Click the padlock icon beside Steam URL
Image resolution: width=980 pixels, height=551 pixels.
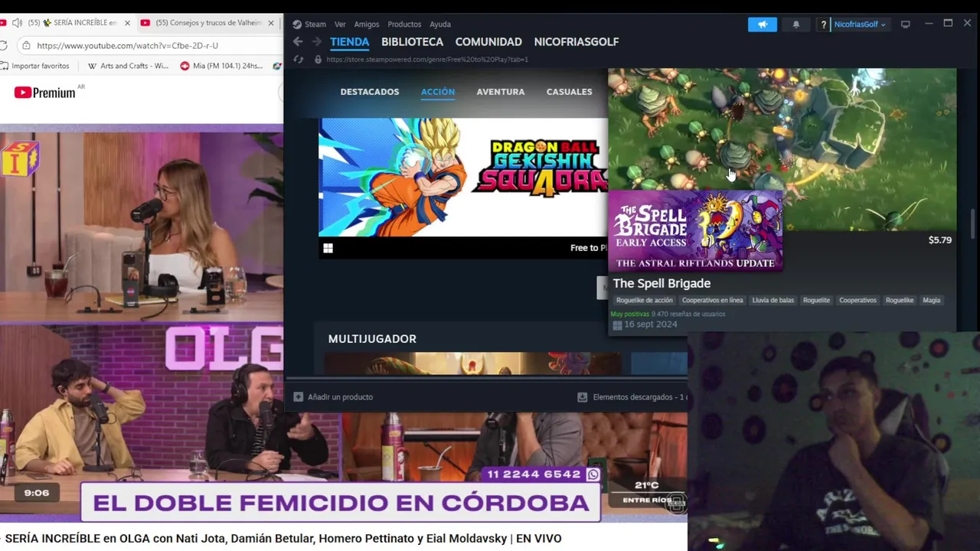(x=318, y=59)
